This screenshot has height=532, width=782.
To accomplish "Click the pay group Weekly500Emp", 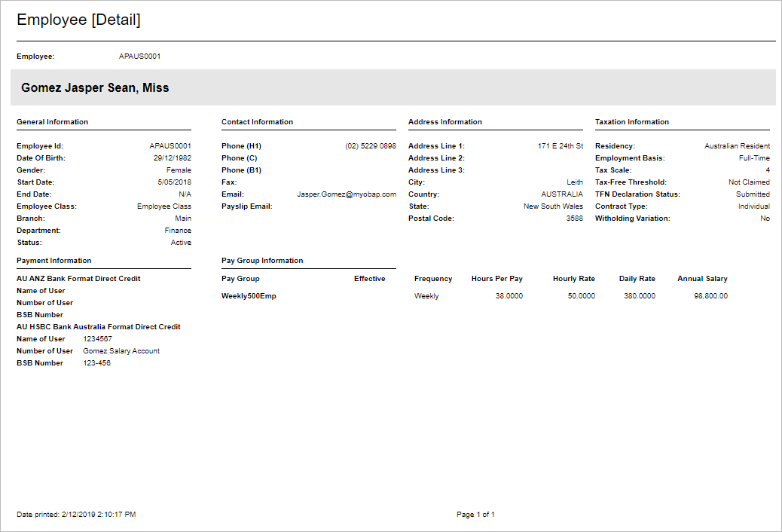I will tap(249, 296).
